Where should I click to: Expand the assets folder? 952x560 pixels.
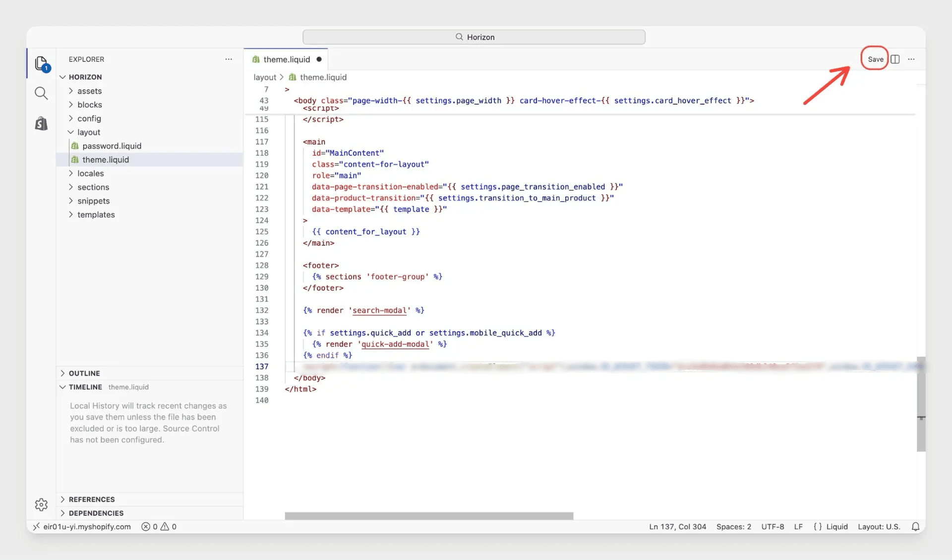click(89, 91)
